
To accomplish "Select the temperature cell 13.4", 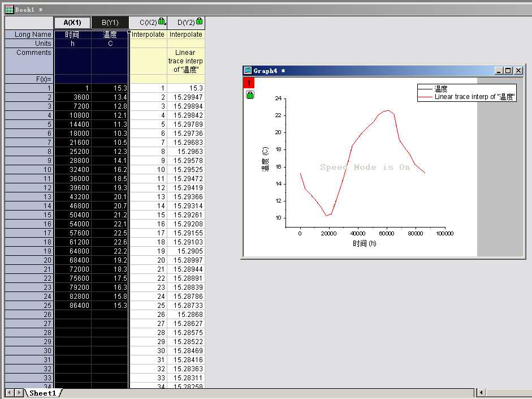I will (110, 97).
